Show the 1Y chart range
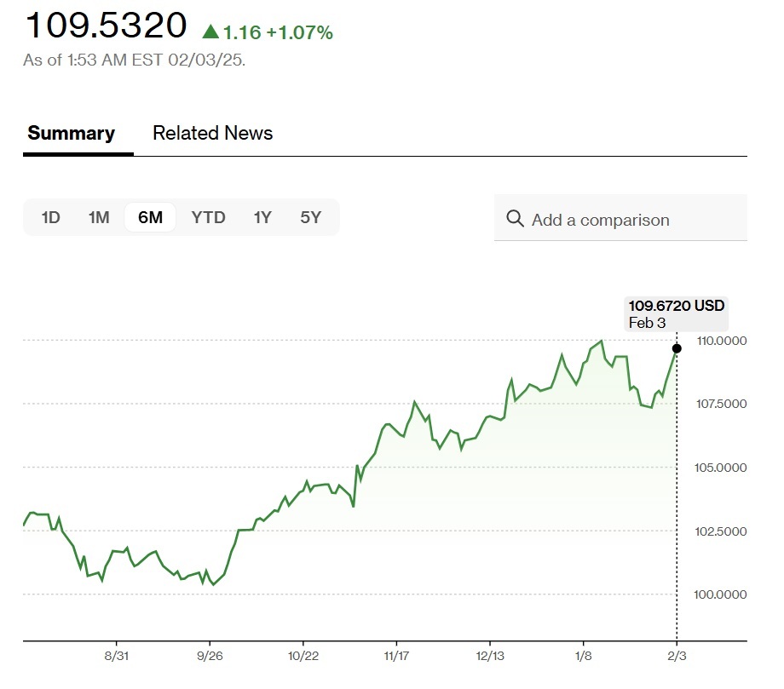 tap(262, 217)
